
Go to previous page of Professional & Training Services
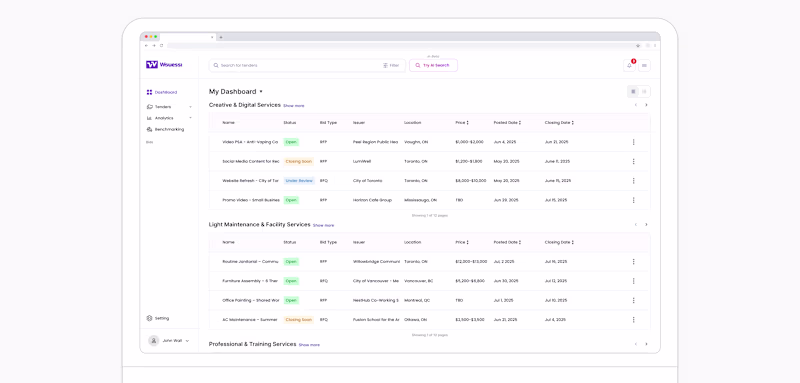pyautogui.click(x=636, y=344)
